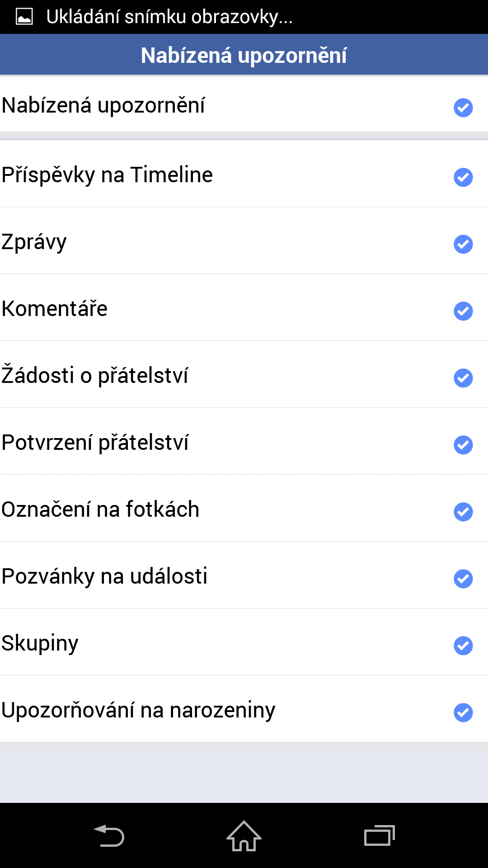This screenshot has width=488, height=868.
Task: Tap the Android back navigation icon
Action: tap(109, 835)
